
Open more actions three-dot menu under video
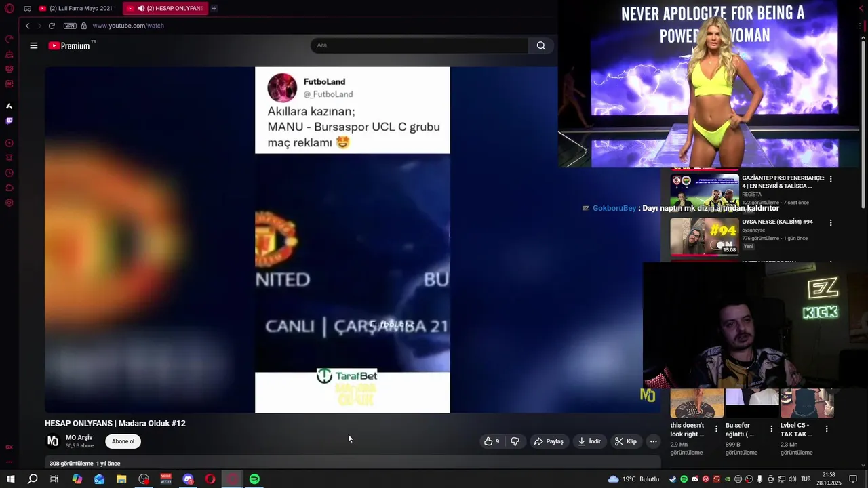pos(653,441)
